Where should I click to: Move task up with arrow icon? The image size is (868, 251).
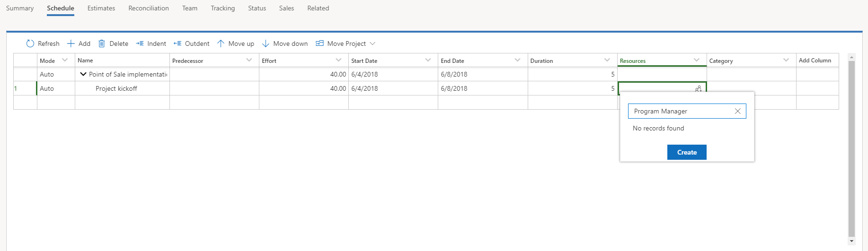(221, 43)
